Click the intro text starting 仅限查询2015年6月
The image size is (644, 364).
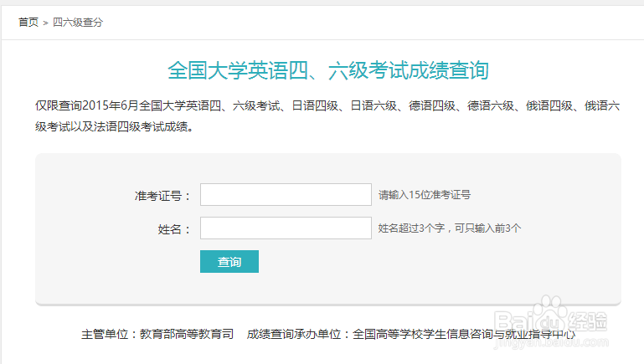click(327, 106)
